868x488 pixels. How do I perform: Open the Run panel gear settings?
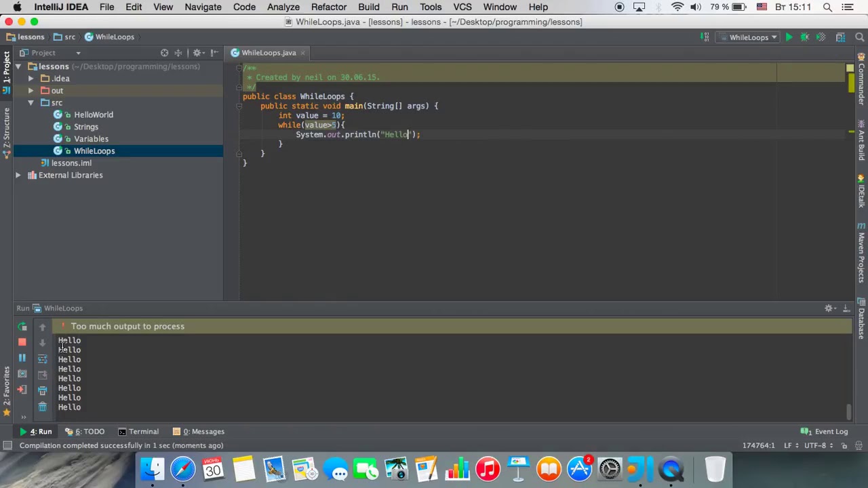[x=830, y=308]
